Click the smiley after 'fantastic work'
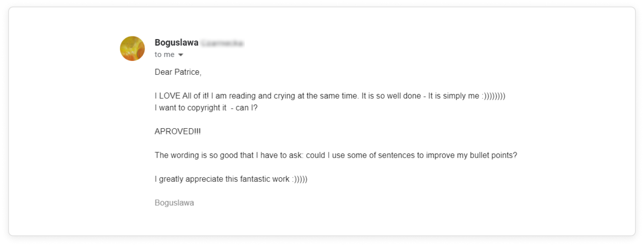Image resolution: width=644 pixels, height=246 pixels. 300,179
